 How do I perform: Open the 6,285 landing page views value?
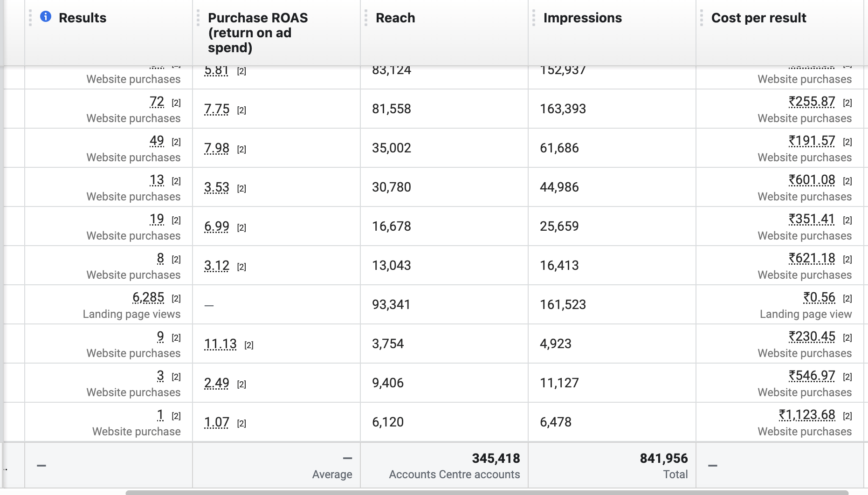(x=148, y=297)
